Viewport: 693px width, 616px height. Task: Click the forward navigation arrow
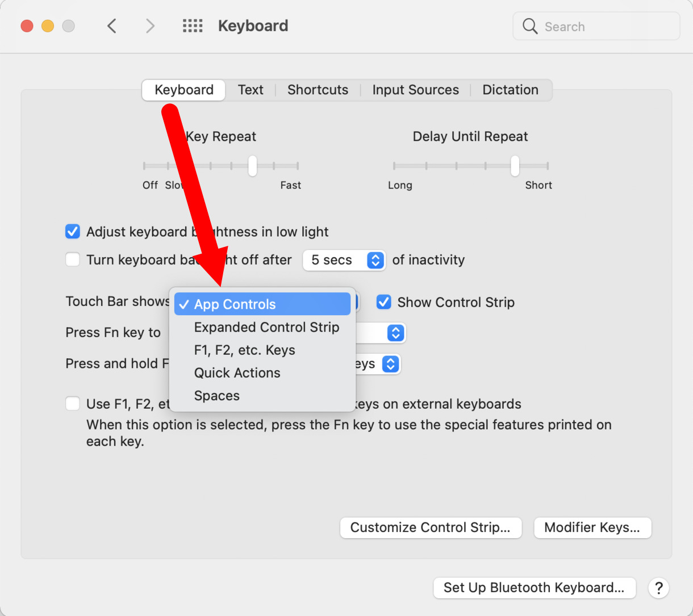pos(150,26)
